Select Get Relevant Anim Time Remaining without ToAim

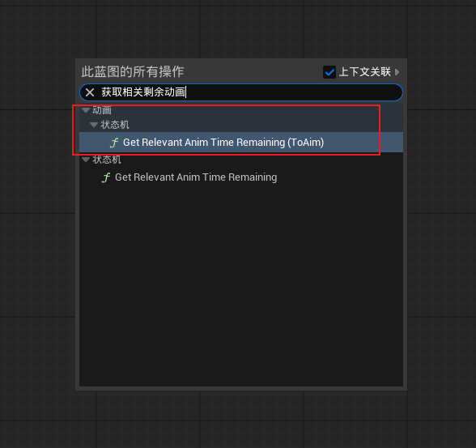pos(241,177)
